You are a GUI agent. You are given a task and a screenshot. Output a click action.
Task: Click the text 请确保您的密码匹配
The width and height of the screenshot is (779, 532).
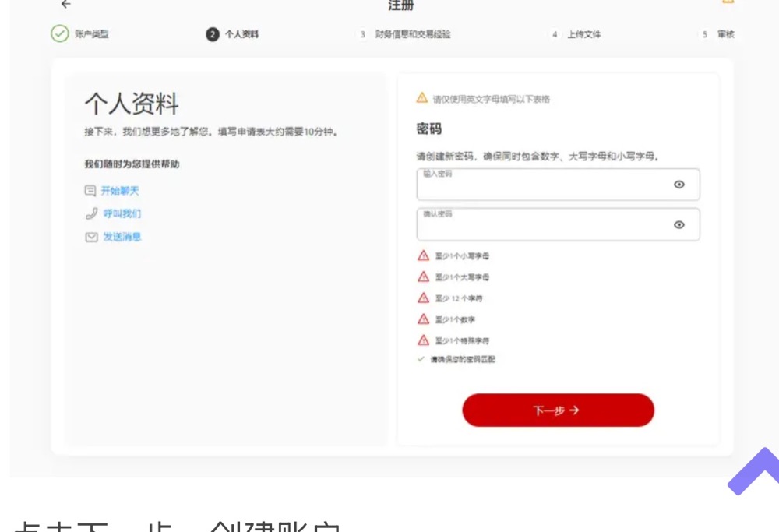click(463, 359)
